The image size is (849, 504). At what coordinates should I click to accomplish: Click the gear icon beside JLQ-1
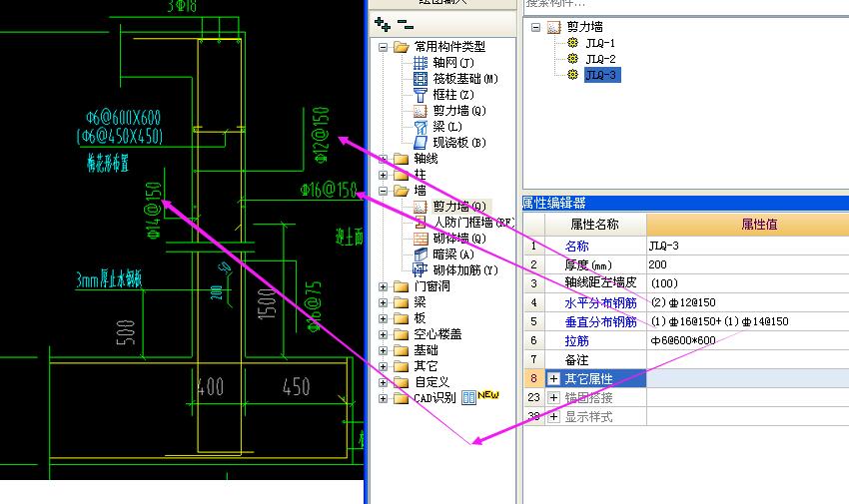(573, 43)
